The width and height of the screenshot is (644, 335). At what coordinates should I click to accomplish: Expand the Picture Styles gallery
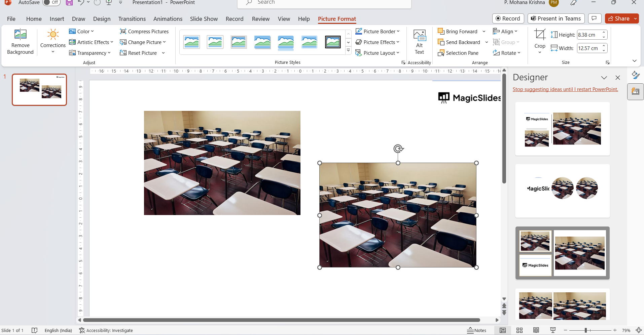coord(348,51)
